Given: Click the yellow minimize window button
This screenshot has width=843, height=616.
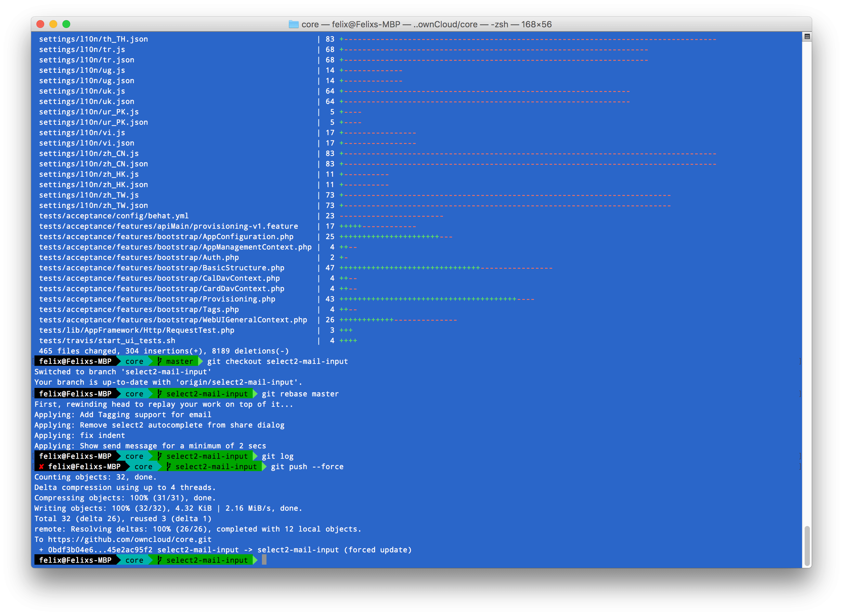Looking at the screenshot, I should click(53, 24).
